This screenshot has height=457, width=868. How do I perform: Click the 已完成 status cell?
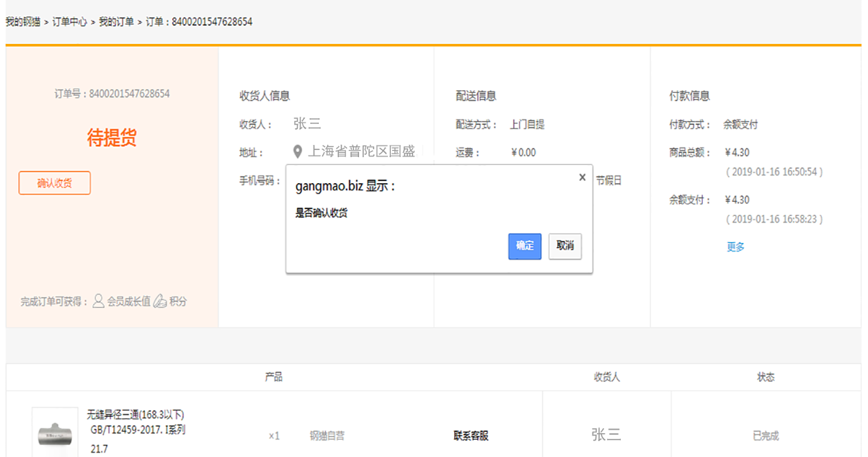[x=766, y=435]
